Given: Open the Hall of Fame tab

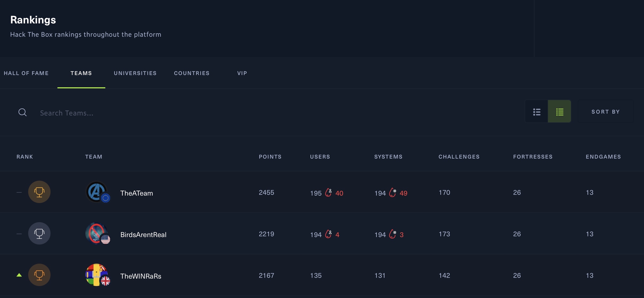Looking at the screenshot, I should [26, 73].
